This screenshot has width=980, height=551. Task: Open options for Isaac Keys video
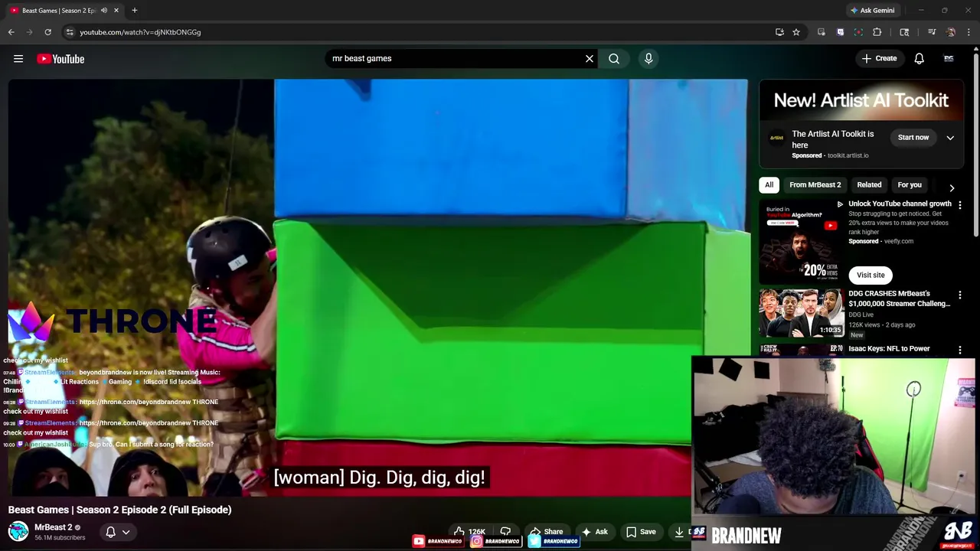960,350
